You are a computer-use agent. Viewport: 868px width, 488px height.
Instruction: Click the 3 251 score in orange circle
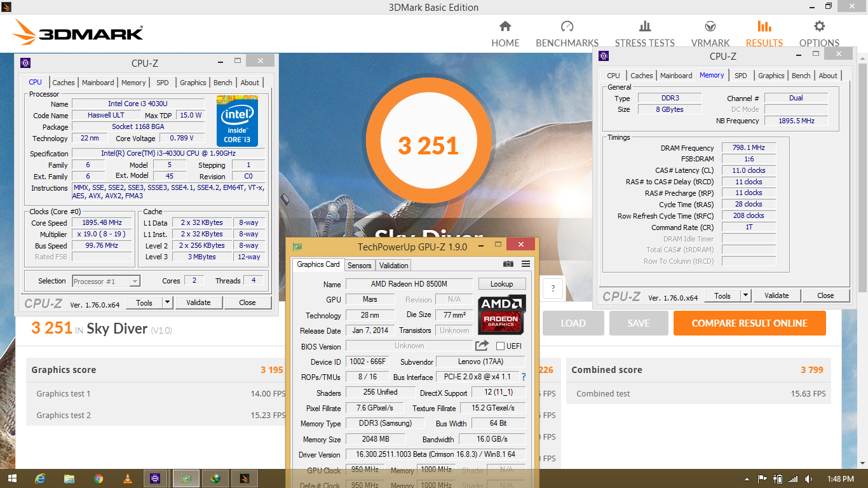coord(428,146)
